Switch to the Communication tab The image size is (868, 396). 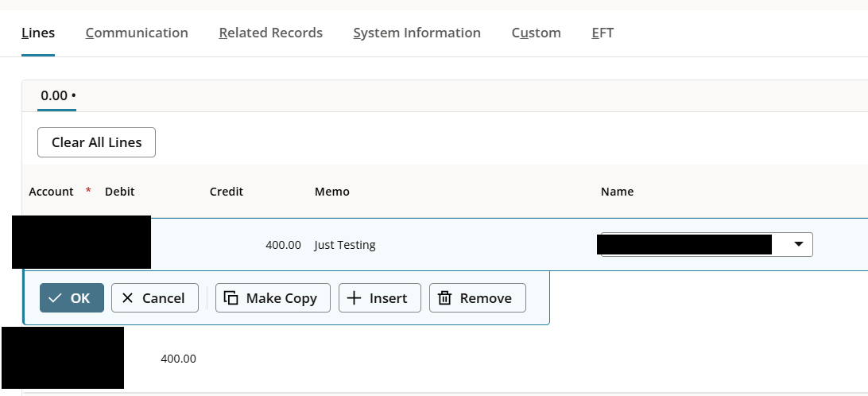point(137,33)
